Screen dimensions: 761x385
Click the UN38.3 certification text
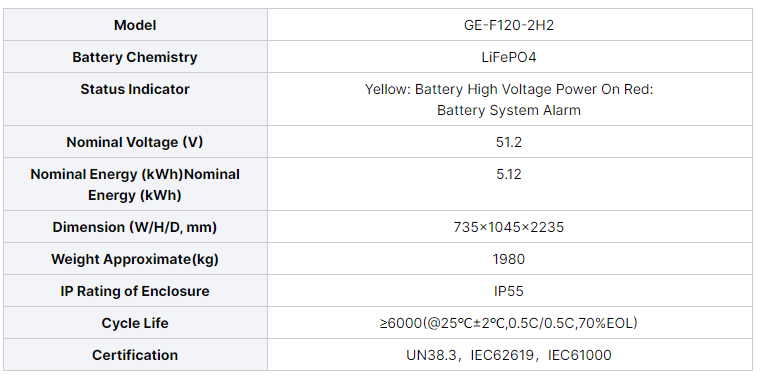431,355
